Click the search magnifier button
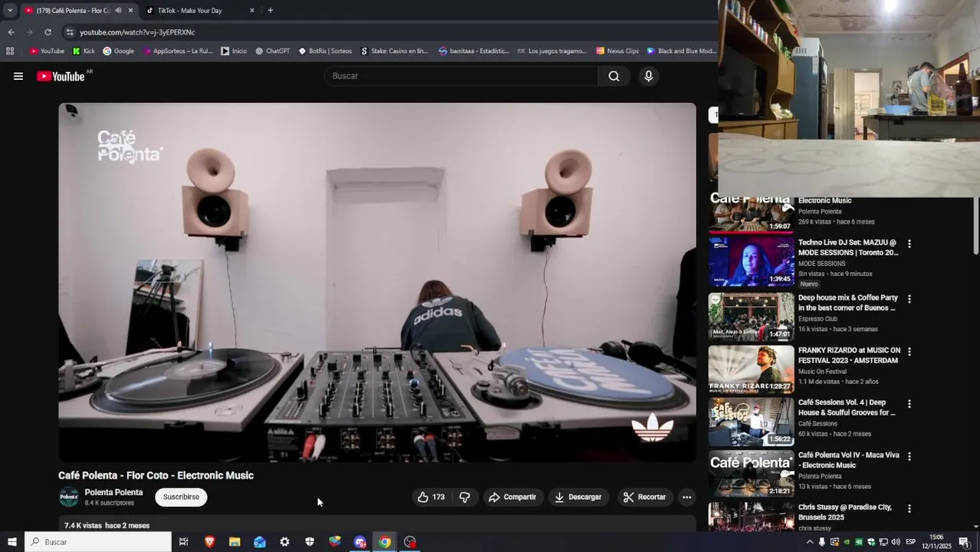This screenshot has height=552, width=980. click(613, 76)
